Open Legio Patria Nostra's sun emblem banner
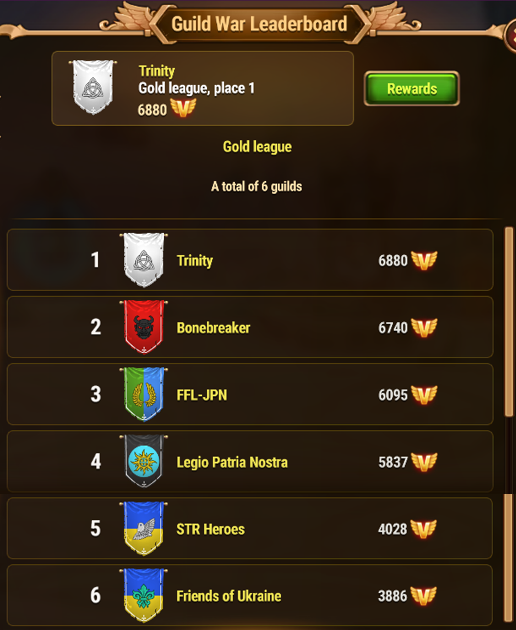Image resolution: width=516 pixels, height=630 pixels. [x=143, y=461]
